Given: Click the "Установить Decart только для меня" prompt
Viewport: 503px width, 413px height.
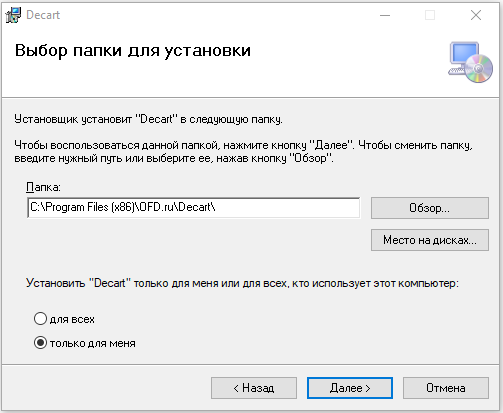Looking at the screenshot, I should click(x=242, y=283).
